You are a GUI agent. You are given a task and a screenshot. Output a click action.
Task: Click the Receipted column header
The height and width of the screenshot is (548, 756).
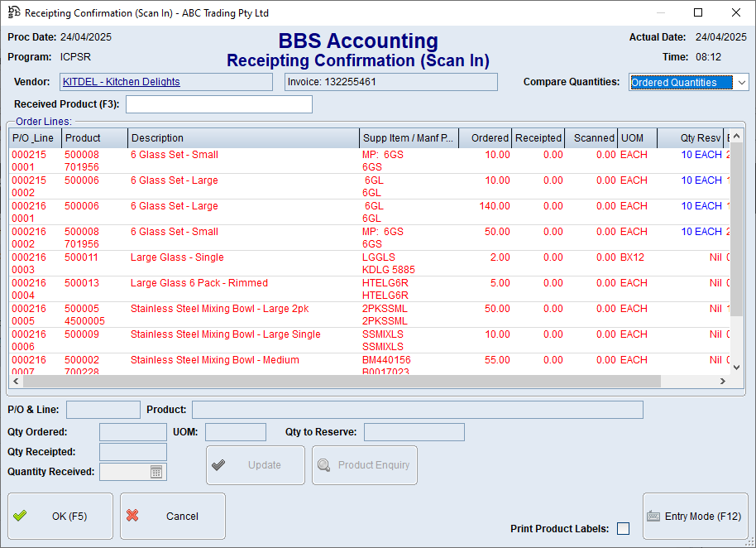[538, 138]
